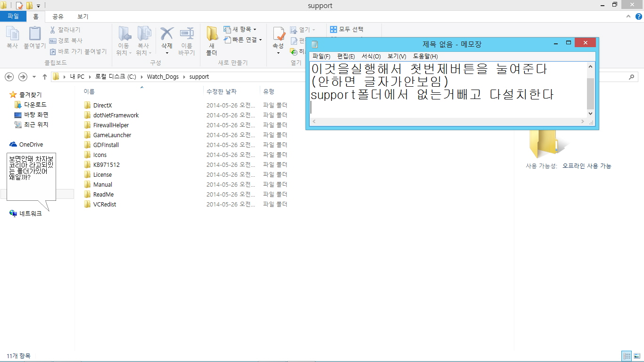Open 속성 (Properties) from the ribbon

tap(278, 38)
